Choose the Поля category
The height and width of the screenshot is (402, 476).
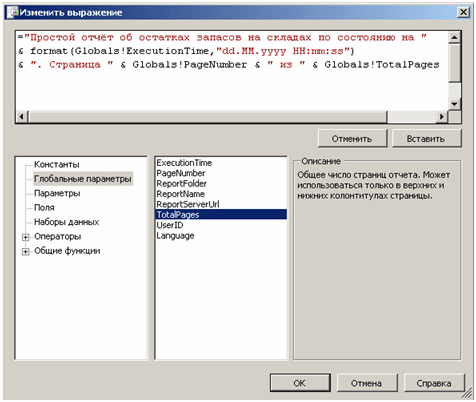click(x=44, y=207)
